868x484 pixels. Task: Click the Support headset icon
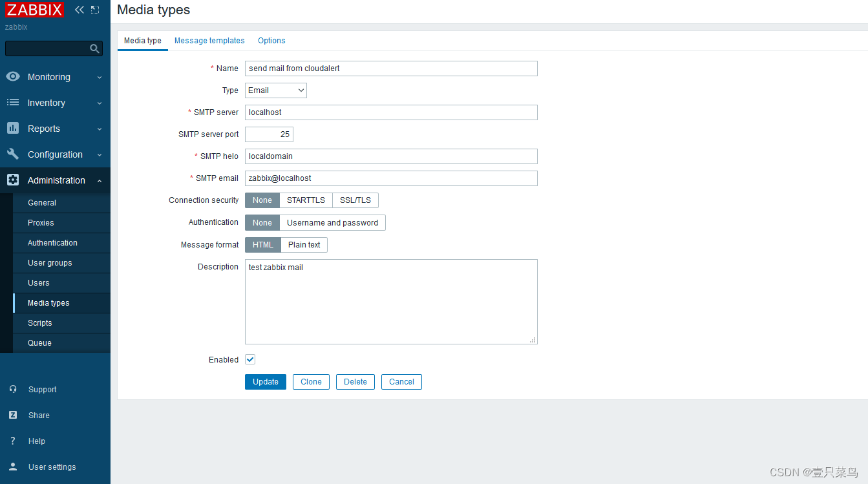coord(13,389)
